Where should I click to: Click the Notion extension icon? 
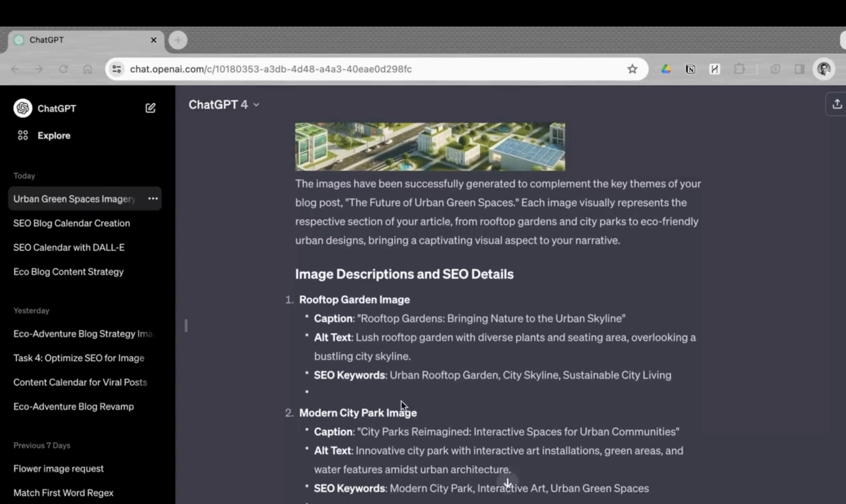tap(690, 69)
